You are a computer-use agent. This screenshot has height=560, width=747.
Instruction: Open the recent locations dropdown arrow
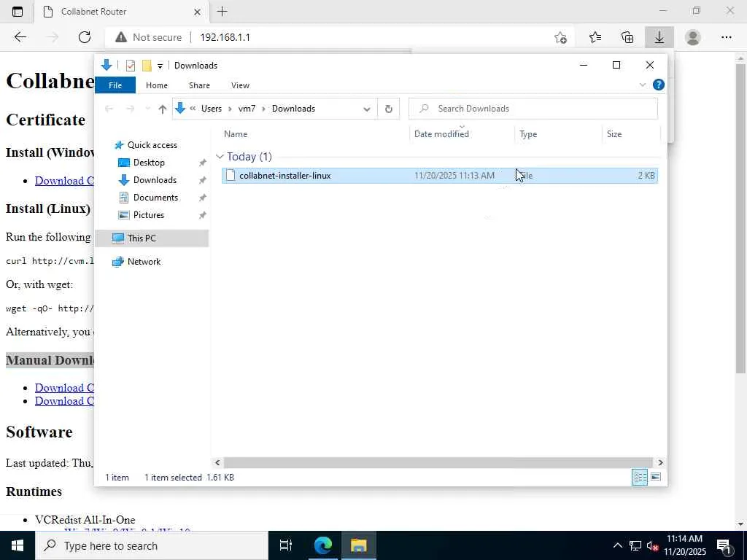coord(147,109)
